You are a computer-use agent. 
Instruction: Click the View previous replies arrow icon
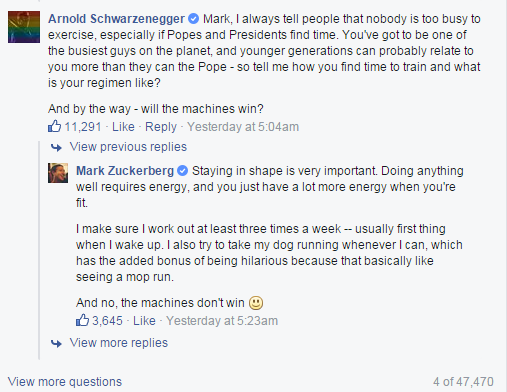(56, 147)
